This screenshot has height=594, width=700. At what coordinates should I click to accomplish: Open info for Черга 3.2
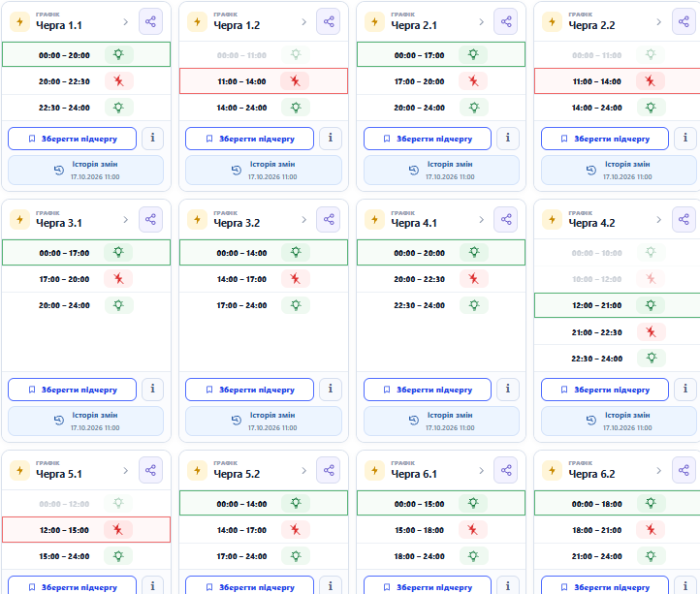pyautogui.click(x=331, y=390)
